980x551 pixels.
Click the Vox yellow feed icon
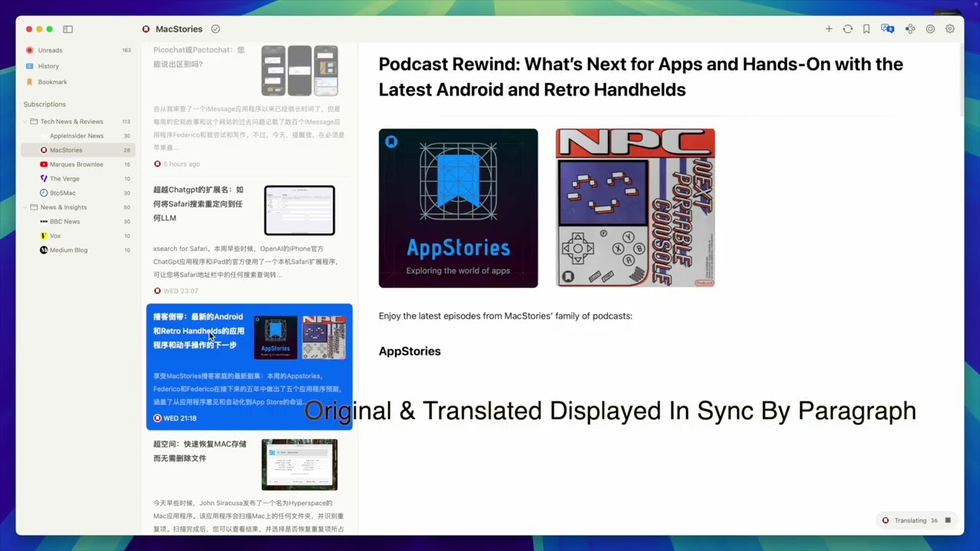tap(44, 236)
